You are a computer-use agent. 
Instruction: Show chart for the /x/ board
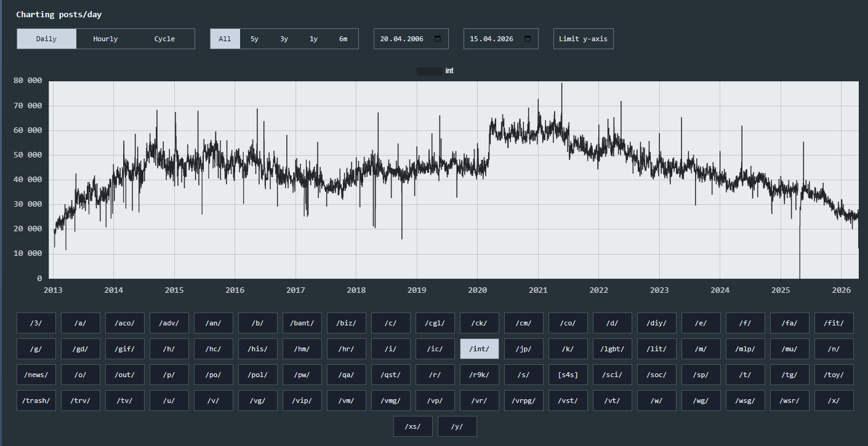(835, 400)
